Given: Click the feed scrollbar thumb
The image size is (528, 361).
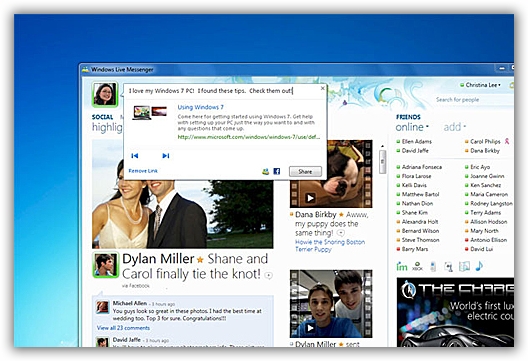Looking at the screenshot, I should [x=382, y=162].
